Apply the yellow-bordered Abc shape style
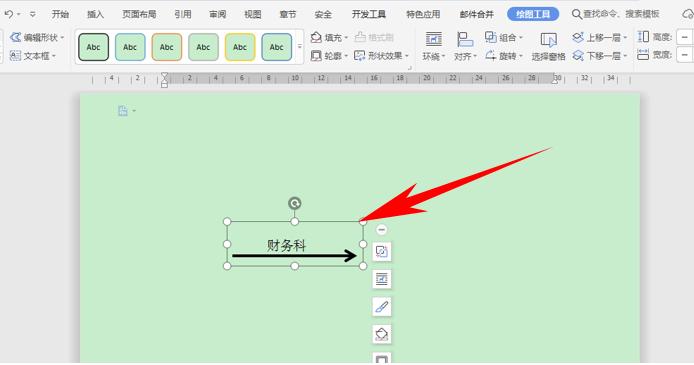This screenshot has width=694, height=365. pos(240,47)
